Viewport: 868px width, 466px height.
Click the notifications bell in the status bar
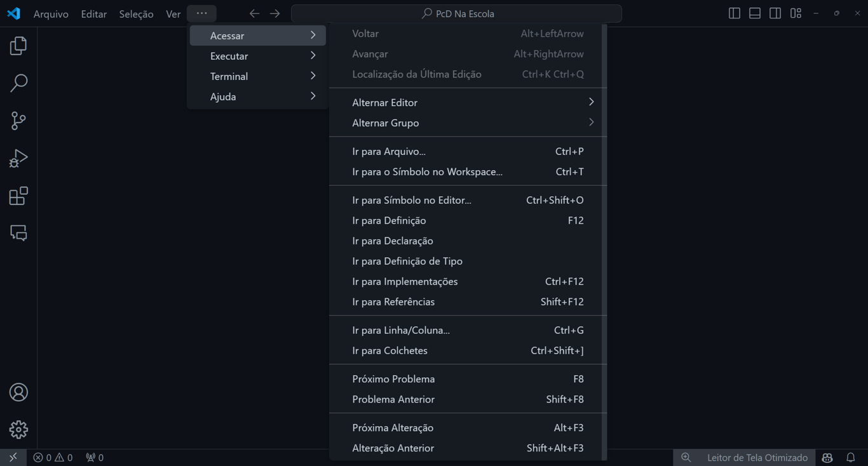(x=851, y=458)
